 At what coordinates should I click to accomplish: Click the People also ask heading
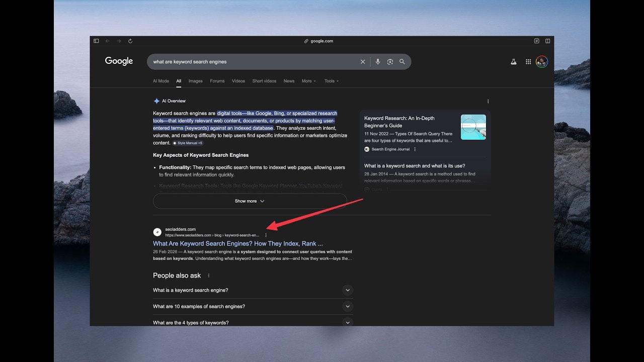point(177,276)
